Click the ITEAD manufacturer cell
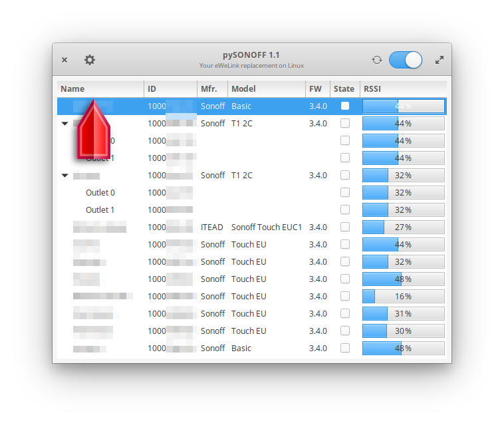The image size is (504, 425). [x=212, y=227]
